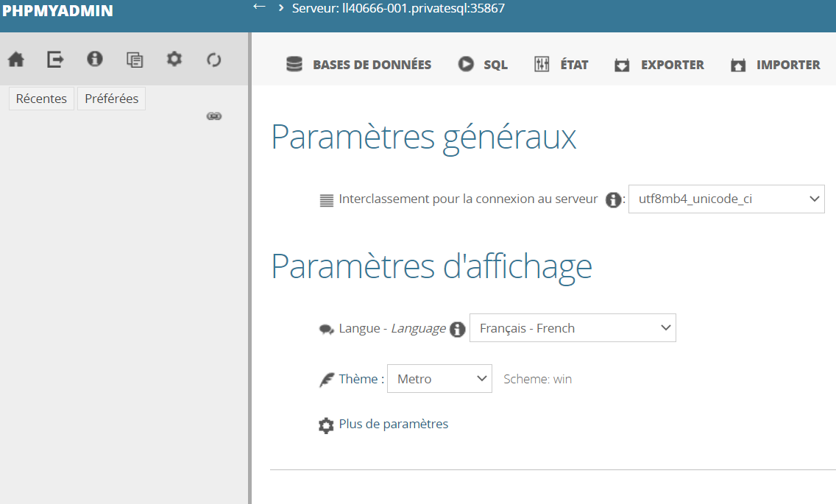
Task: Open the Exporter tab
Action: click(659, 65)
